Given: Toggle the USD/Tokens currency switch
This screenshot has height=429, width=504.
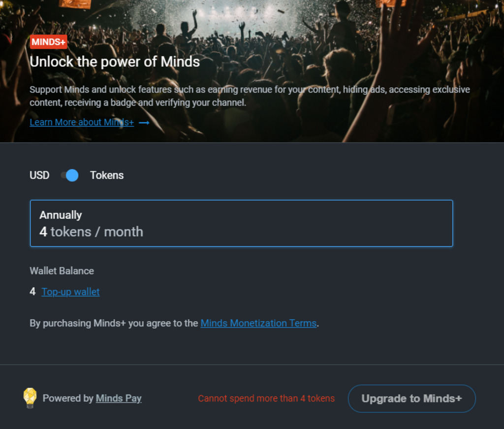Looking at the screenshot, I should click(69, 175).
